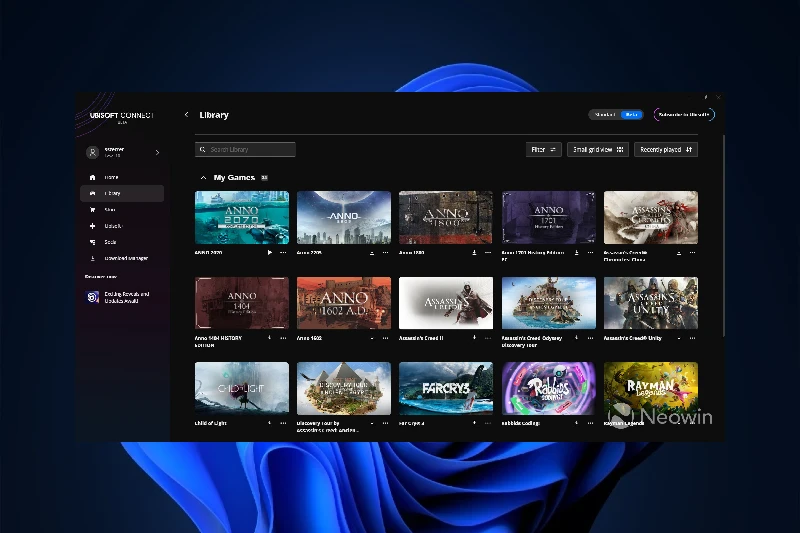800x533 pixels.
Task: Click the Subscribe to Ubisoft+ button
Action: click(x=684, y=115)
